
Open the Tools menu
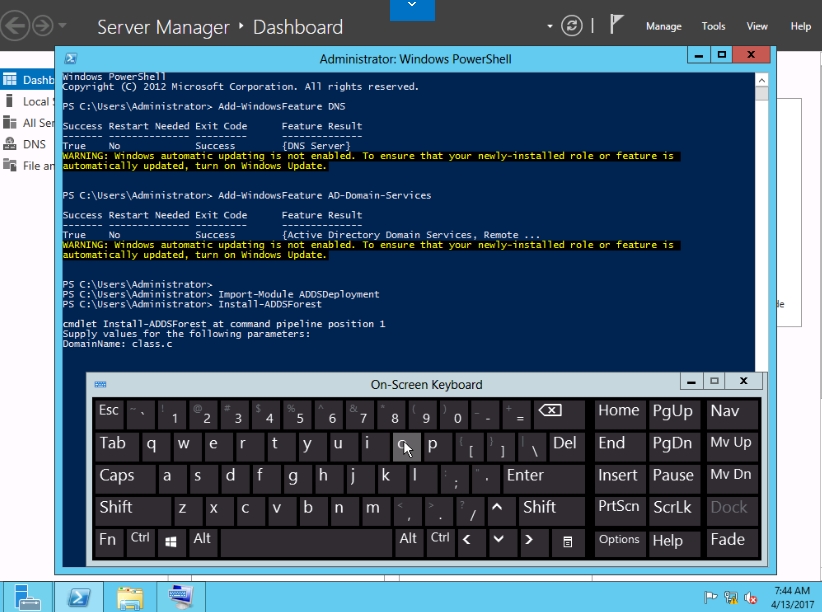713,27
